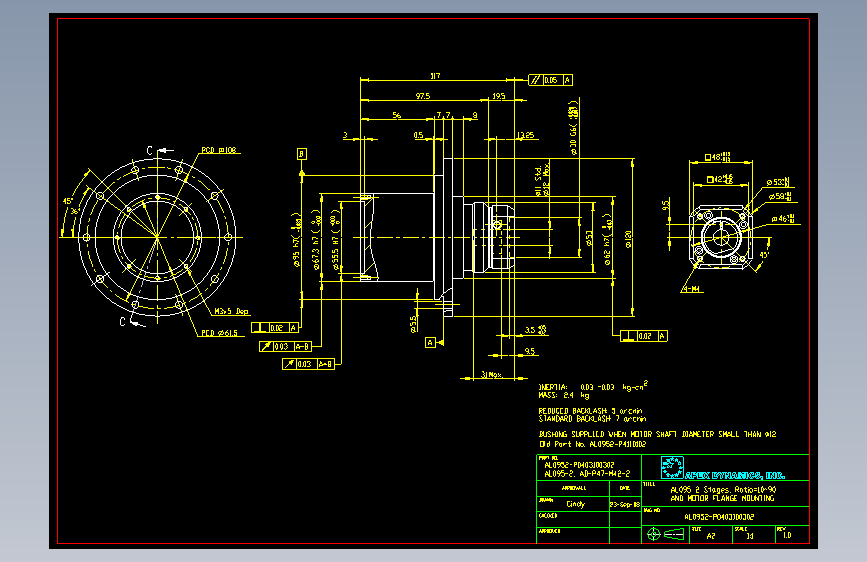
Task: Select the 56 dimension text
Action: 397,115
